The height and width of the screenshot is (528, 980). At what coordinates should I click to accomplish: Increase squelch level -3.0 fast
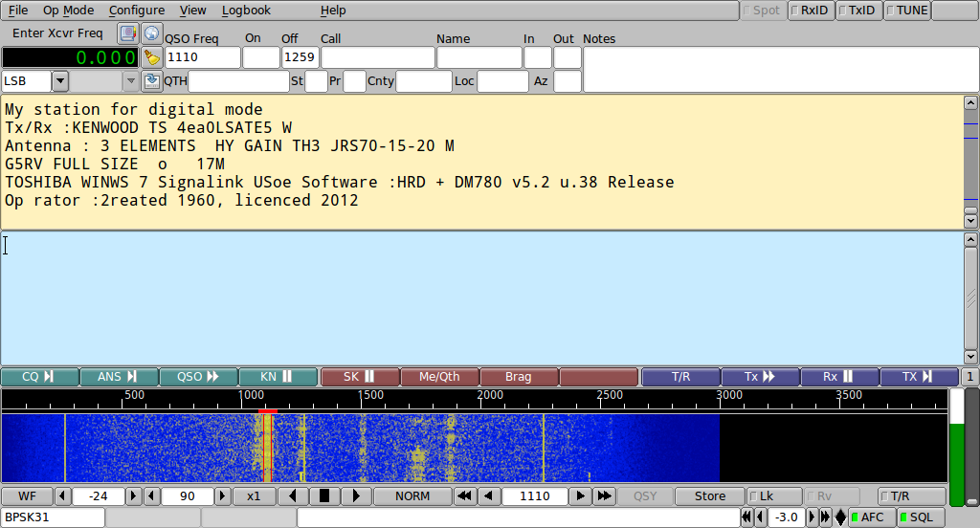pos(826,517)
